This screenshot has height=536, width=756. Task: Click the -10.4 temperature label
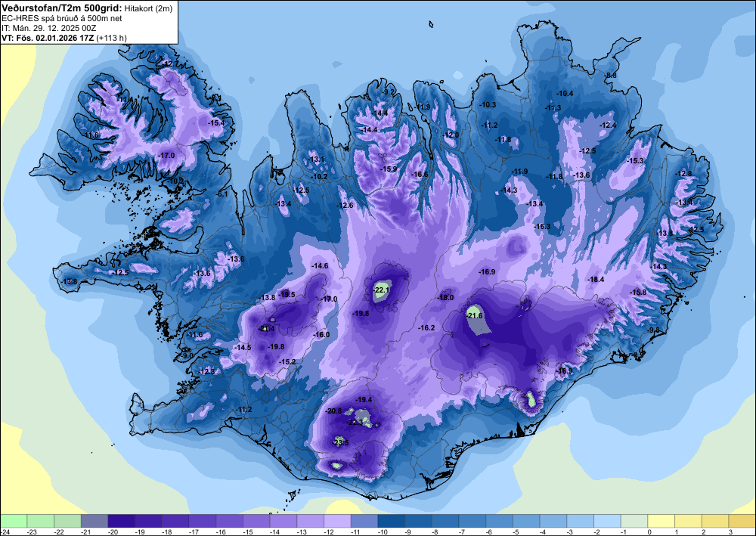[565, 94]
